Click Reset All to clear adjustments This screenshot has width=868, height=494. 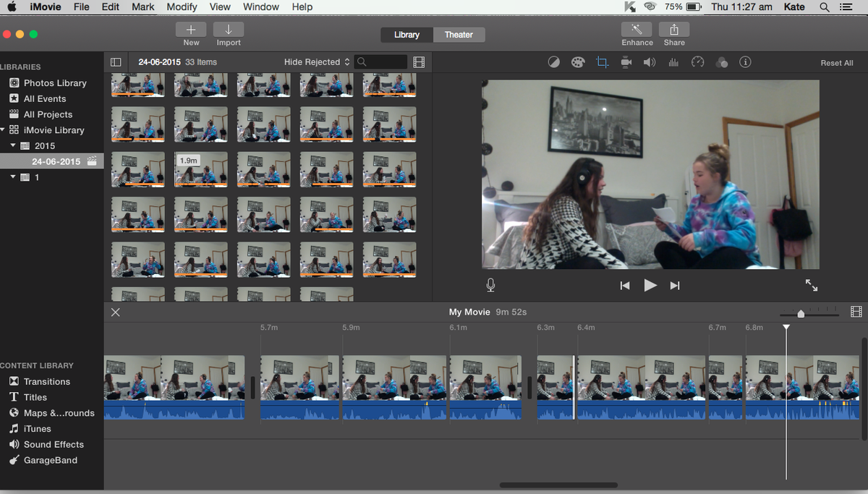coord(836,63)
